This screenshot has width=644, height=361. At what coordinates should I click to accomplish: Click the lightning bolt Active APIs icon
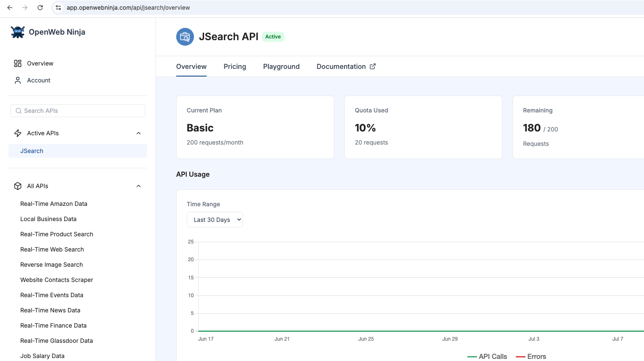coord(18,133)
